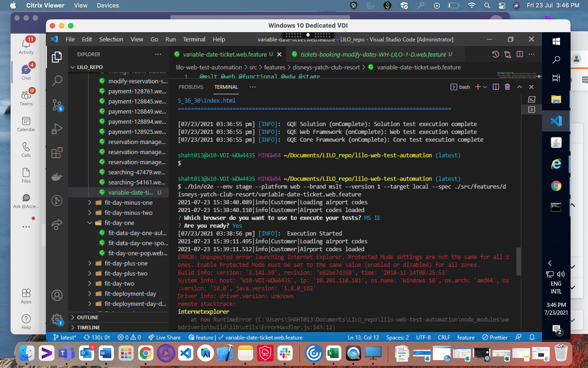Click the latest* branch in status bar
Viewport: 588px width, 368px height.
tap(65, 337)
